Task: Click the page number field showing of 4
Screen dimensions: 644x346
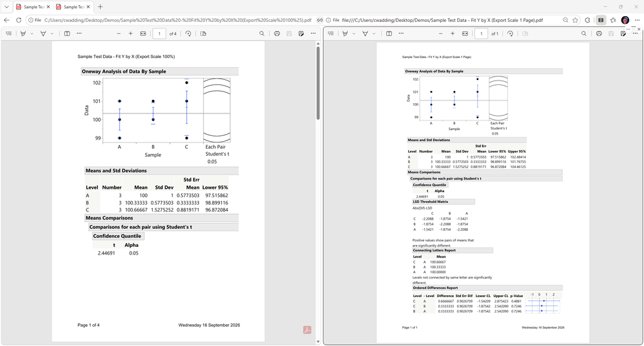Action: coord(159,34)
